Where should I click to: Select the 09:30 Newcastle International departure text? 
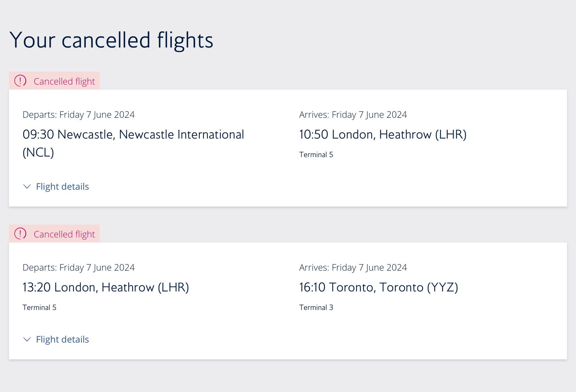(x=133, y=135)
